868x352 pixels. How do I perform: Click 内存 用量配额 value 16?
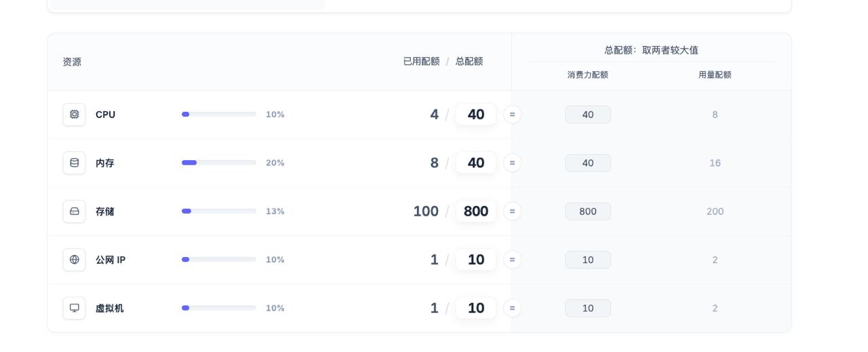coord(715,163)
